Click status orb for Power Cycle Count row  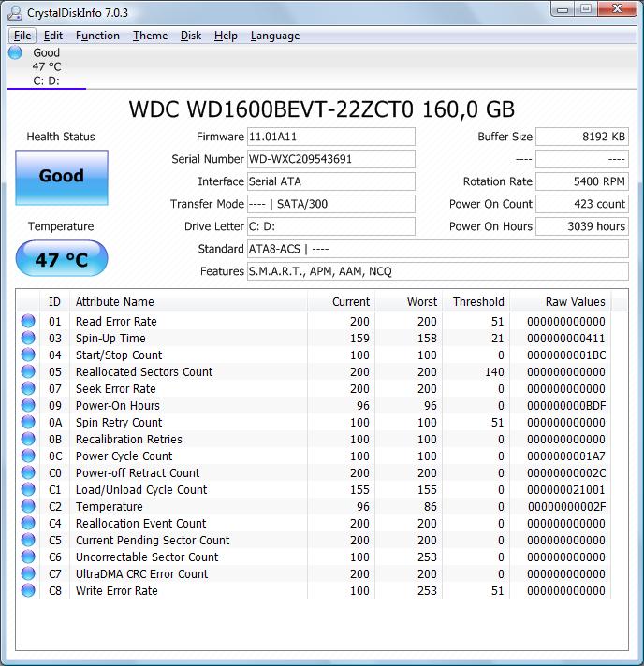point(28,456)
